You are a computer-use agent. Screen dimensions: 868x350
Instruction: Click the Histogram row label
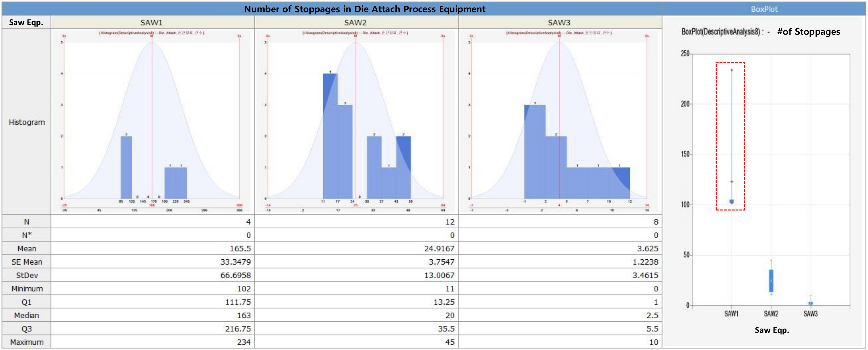click(x=27, y=122)
